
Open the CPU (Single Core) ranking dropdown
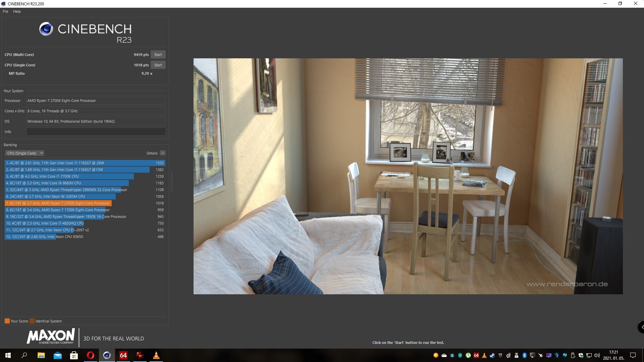[24, 153]
